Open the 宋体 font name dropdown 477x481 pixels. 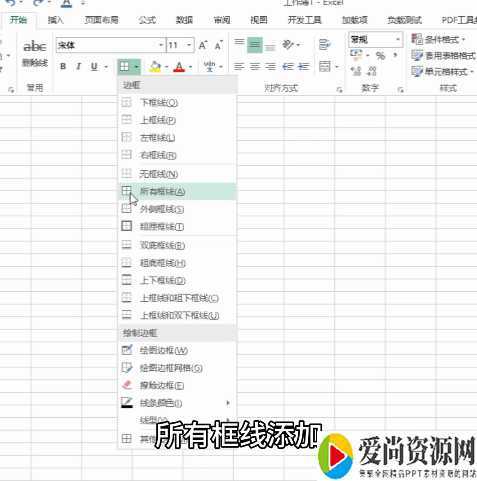click(161, 45)
